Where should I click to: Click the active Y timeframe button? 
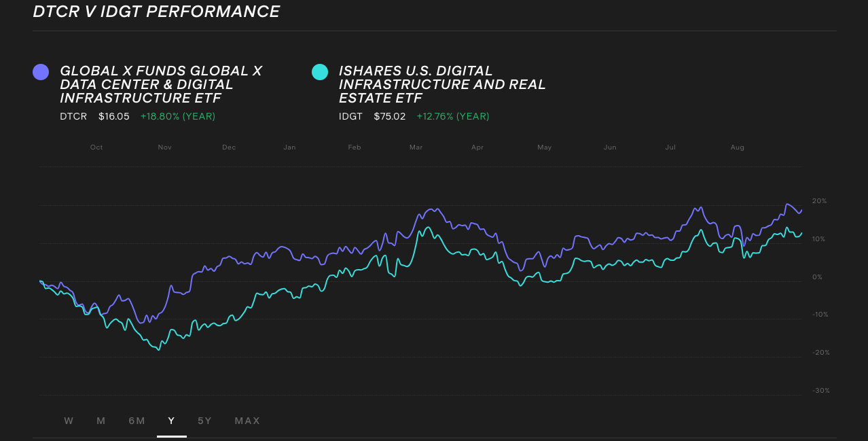pos(171,421)
